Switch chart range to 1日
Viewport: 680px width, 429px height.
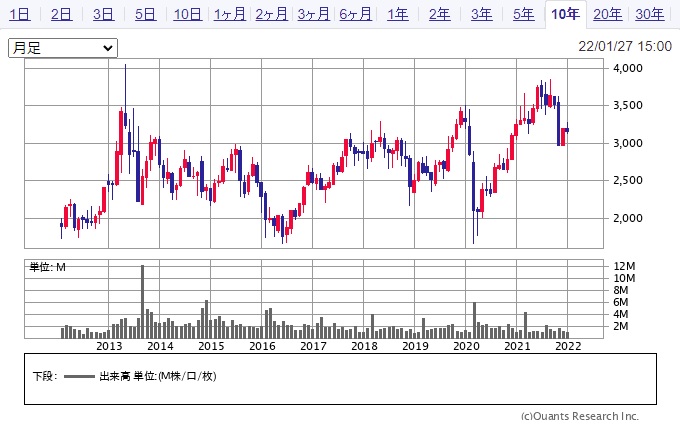tap(20, 14)
